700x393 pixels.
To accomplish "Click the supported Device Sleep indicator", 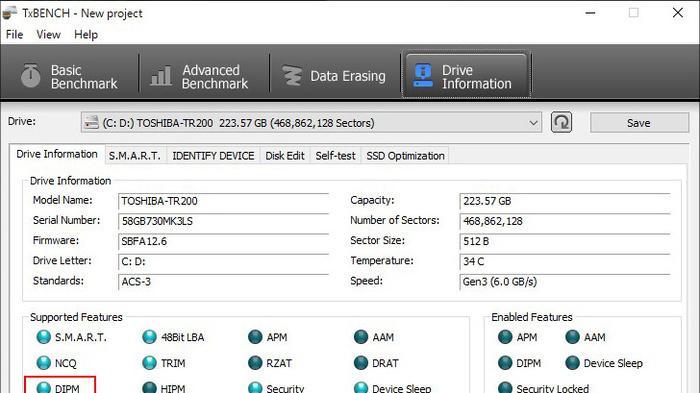I will 361,387.
